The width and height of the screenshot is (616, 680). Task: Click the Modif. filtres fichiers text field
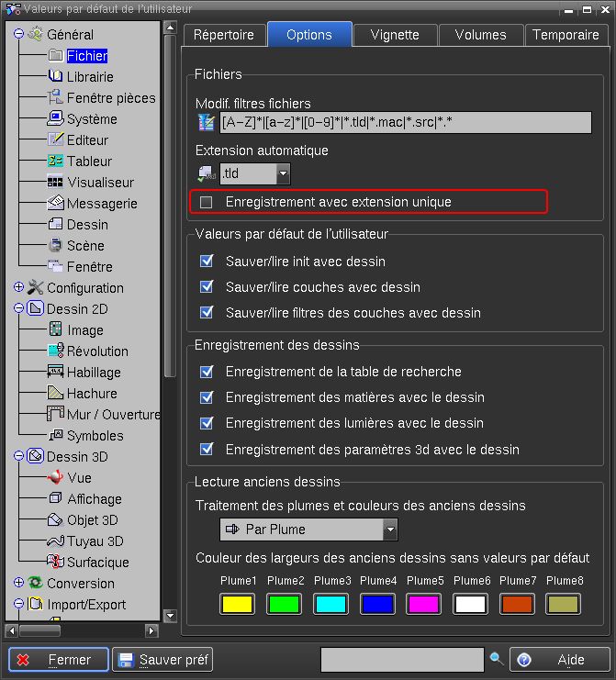coord(404,122)
